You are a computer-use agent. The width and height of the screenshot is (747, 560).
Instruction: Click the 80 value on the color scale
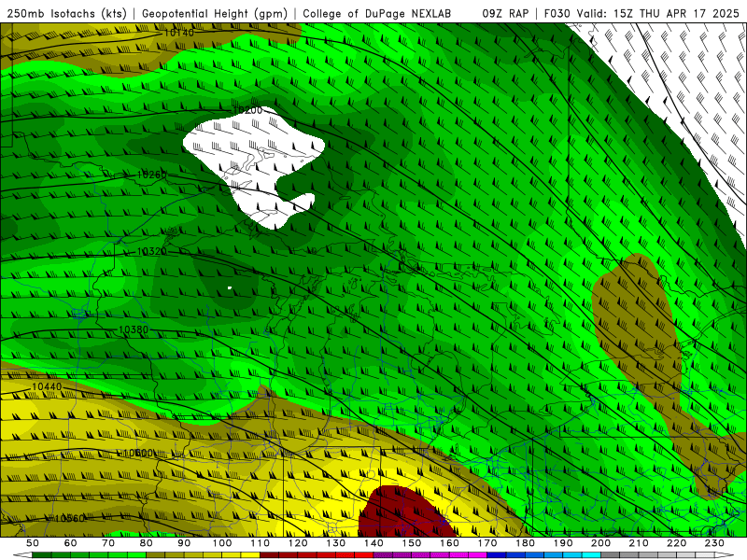pos(147,543)
